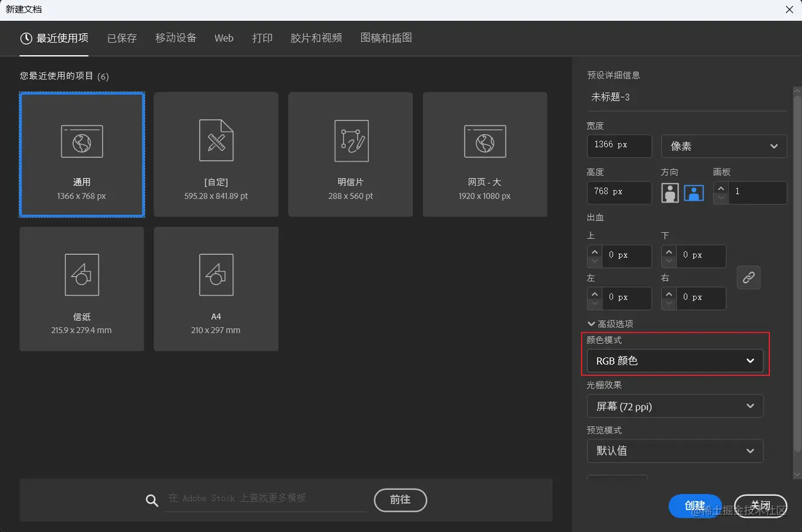This screenshot has width=802, height=532.
Task: Click the 明信片 preset's pen path icon
Action: 350,141
